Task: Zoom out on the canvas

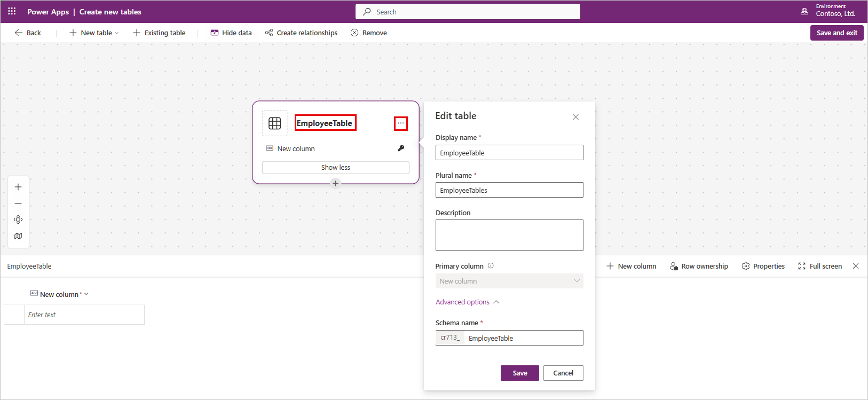Action: (x=18, y=203)
